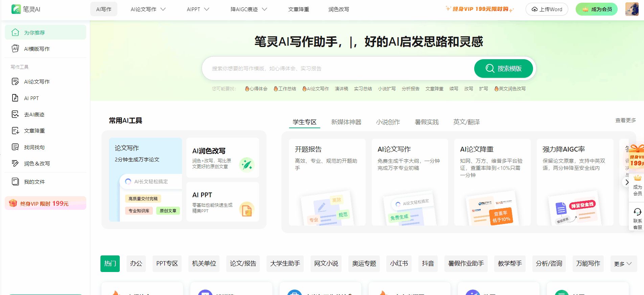This screenshot has width=644, height=295.
Task: Open 润色&改写 sidebar icon
Action: [x=15, y=163]
